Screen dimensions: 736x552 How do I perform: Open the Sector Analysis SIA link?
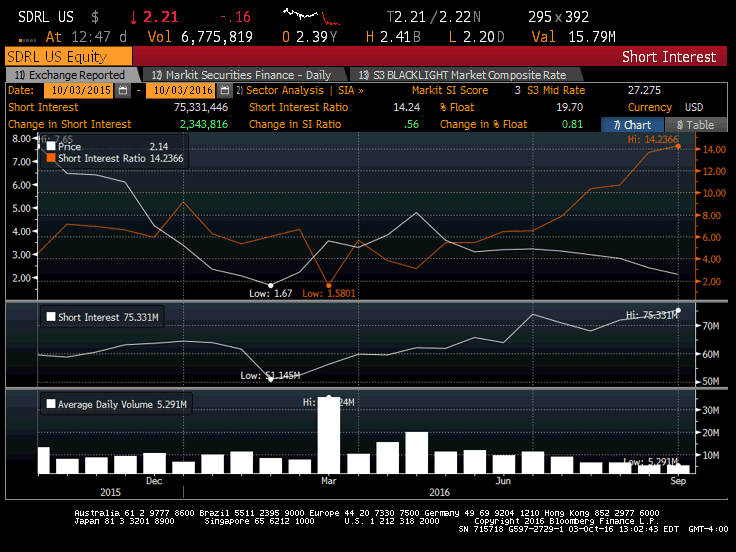tap(300, 90)
